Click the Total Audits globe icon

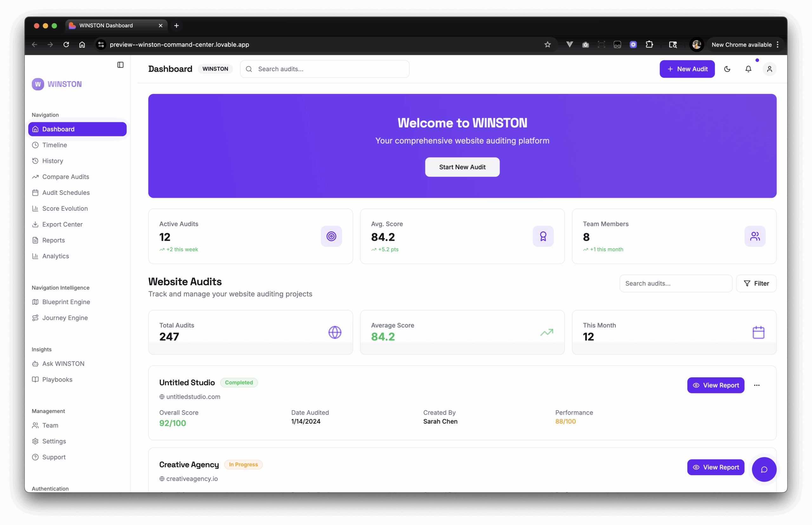coord(335,332)
